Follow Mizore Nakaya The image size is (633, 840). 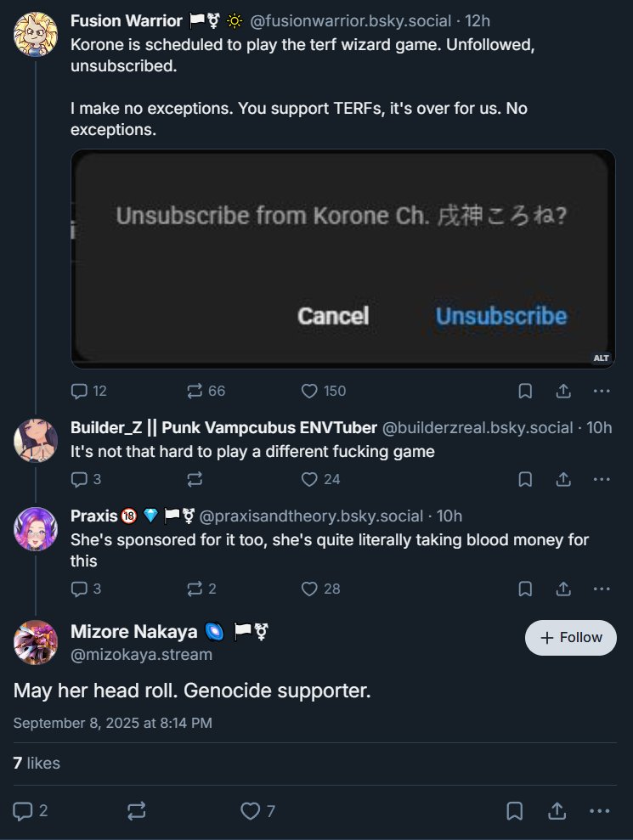(571, 638)
